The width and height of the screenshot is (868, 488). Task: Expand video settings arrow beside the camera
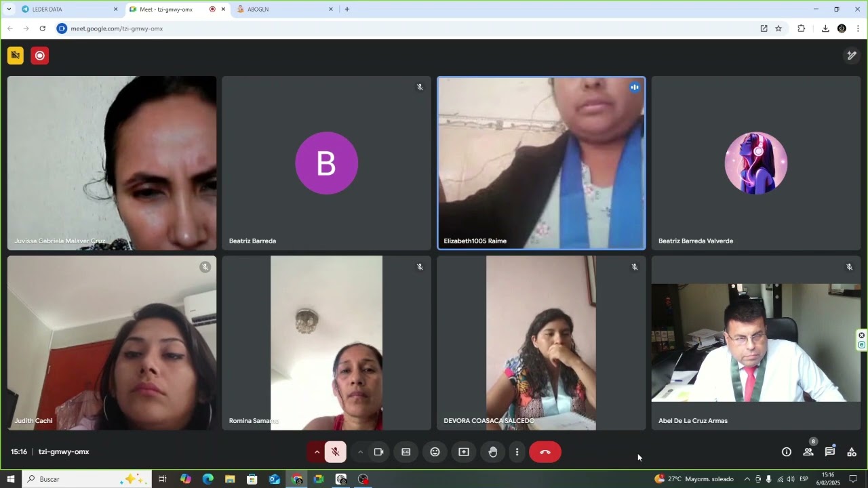[361, 452]
